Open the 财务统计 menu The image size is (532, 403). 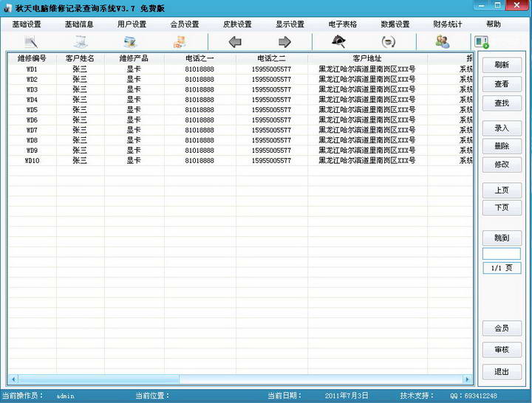click(448, 24)
